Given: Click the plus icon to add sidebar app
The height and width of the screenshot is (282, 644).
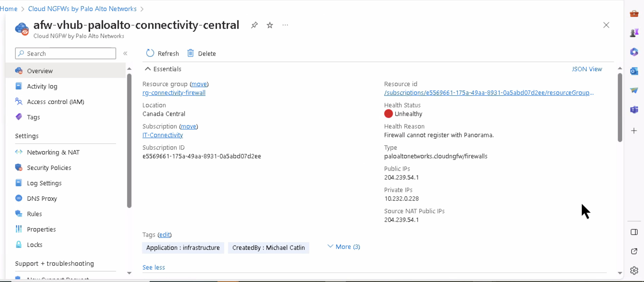Looking at the screenshot, I should click(634, 131).
